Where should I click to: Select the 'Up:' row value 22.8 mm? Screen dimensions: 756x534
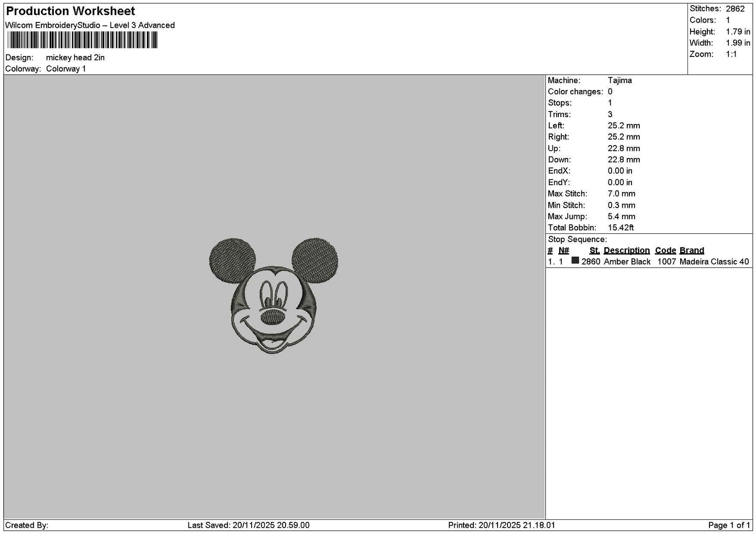[x=624, y=149]
